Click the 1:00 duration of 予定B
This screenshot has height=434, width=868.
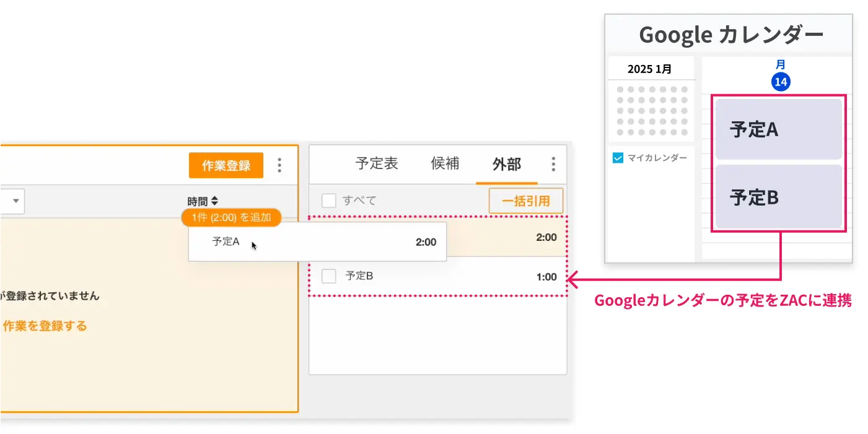pyautogui.click(x=546, y=277)
